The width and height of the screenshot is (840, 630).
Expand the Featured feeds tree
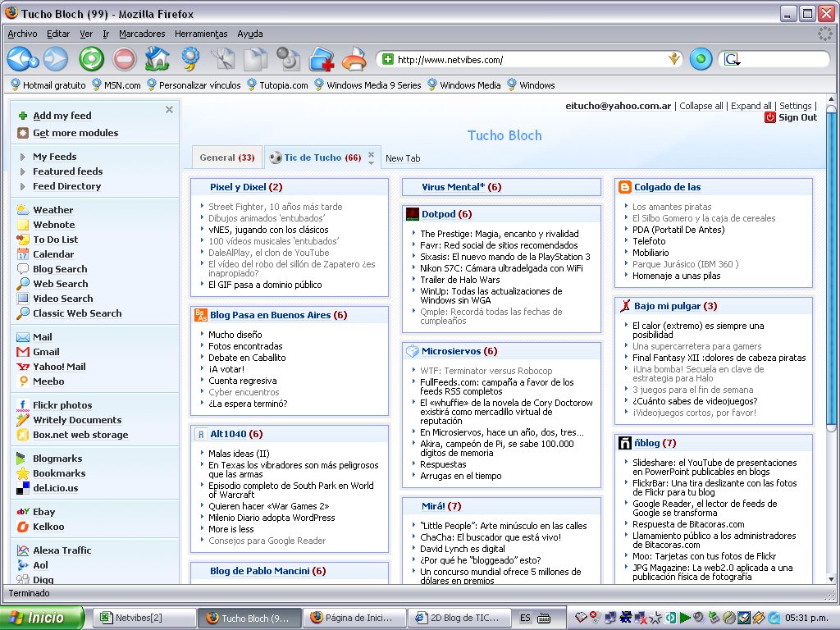[22, 172]
